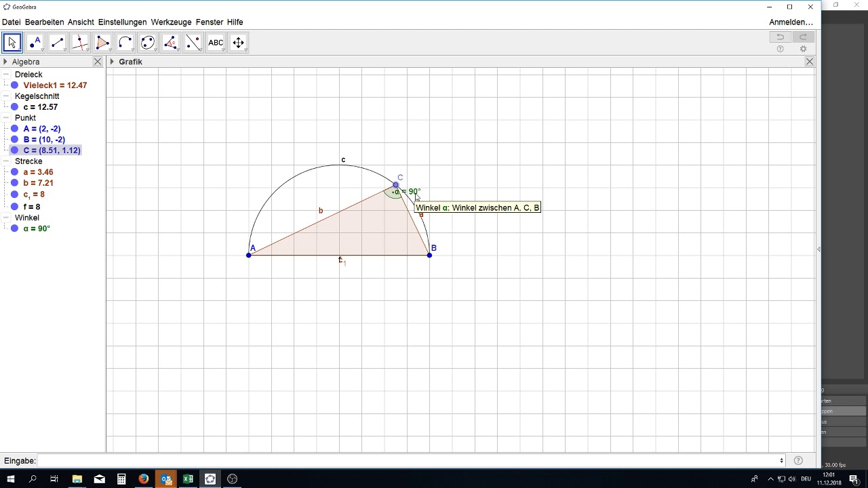The height and width of the screenshot is (488, 868).
Task: Toggle visibility of point B
Action: click(14, 140)
